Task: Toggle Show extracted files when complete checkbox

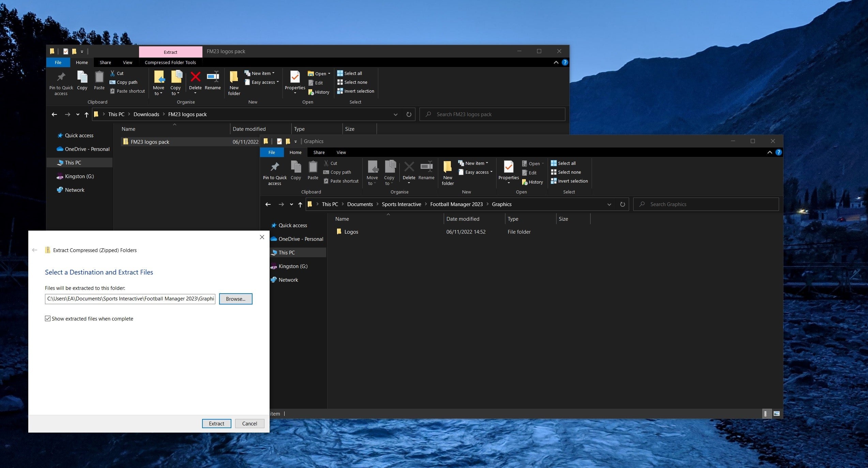Action: [x=48, y=318]
